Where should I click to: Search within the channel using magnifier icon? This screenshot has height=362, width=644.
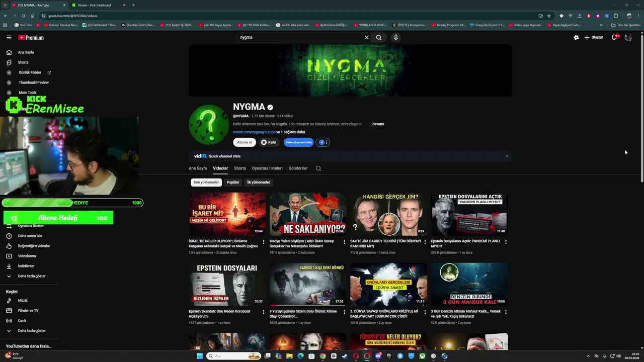tap(318, 168)
